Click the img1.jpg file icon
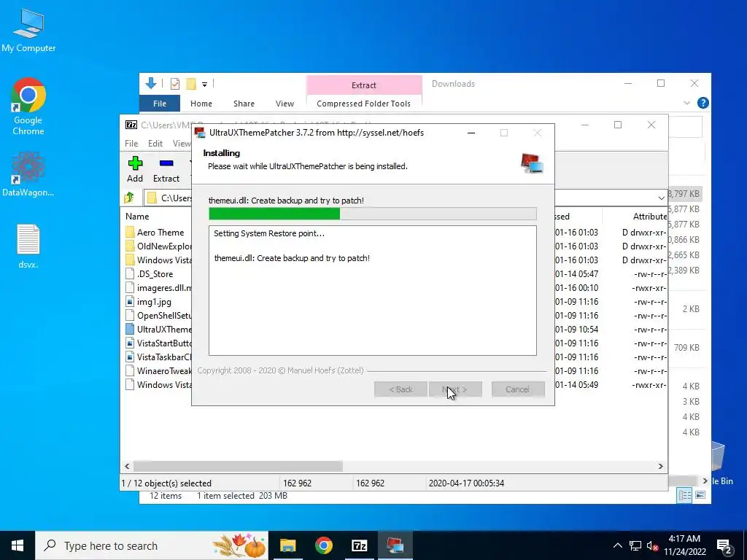Viewport: 747px width, 560px height. click(x=130, y=301)
